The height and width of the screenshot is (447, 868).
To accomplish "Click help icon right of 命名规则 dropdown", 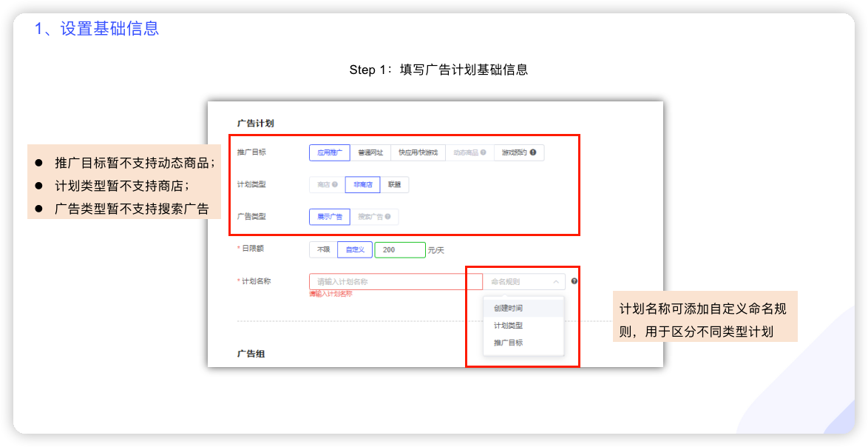I will tap(574, 281).
